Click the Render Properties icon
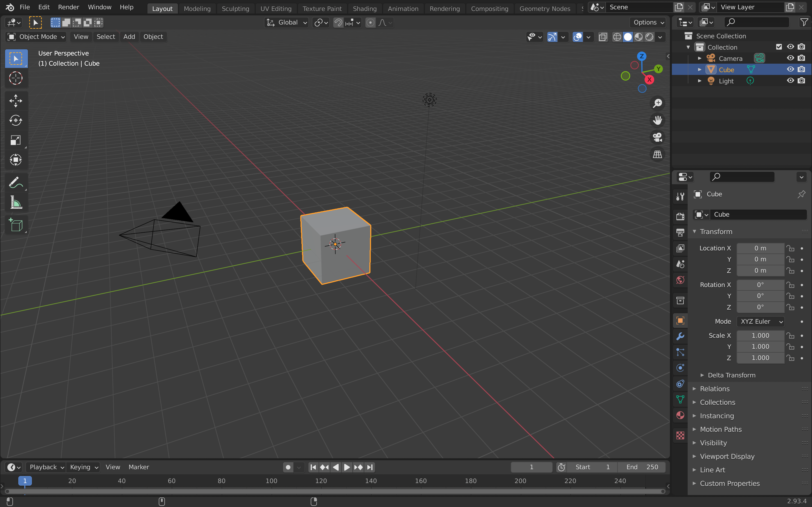This screenshot has height=507, width=812. [680, 217]
